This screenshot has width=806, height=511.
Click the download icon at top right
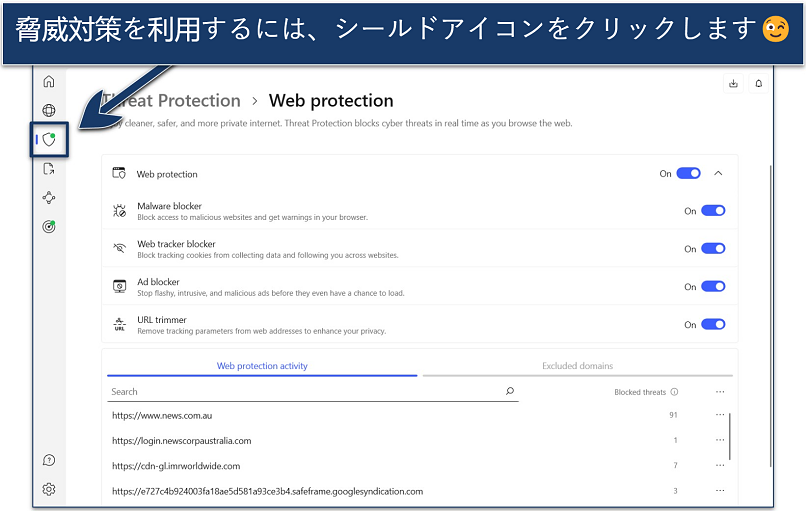[x=733, y=83]
